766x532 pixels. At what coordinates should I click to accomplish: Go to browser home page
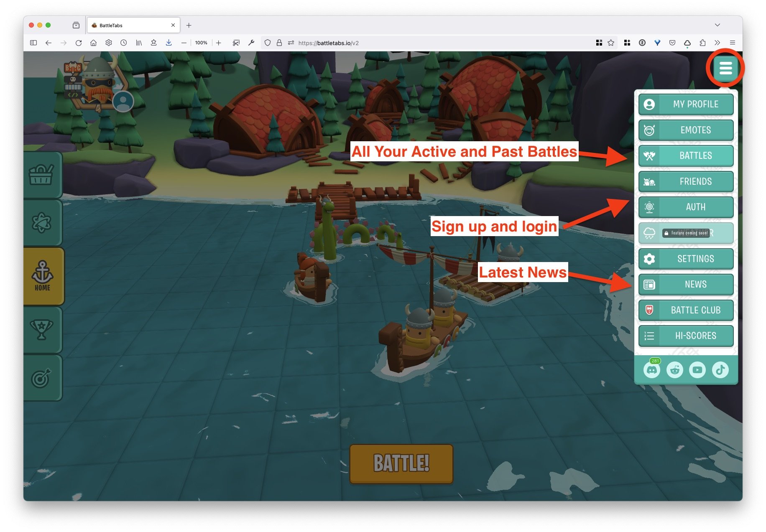[x=94, y=43]
